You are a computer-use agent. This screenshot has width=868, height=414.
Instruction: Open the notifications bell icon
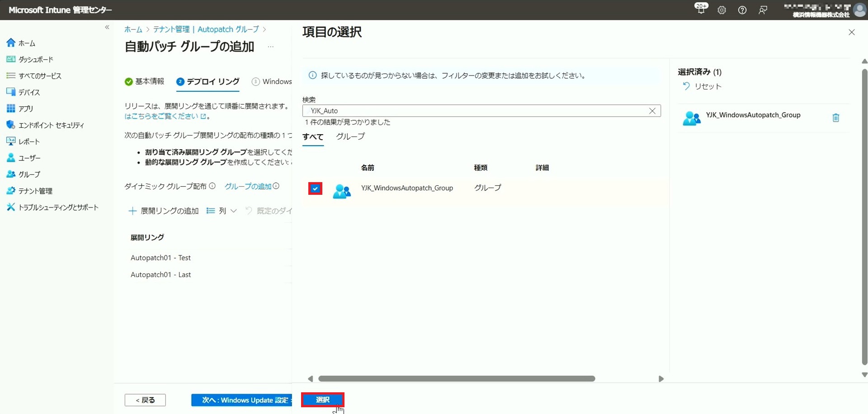tap(701, 9)
